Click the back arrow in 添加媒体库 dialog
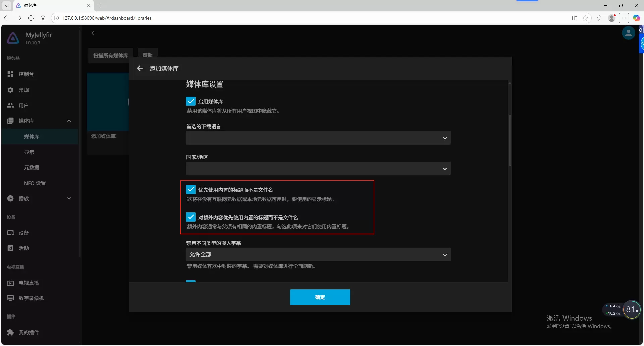Image resolution: width=644 pixels, height=346 pixels. point(140,68)
